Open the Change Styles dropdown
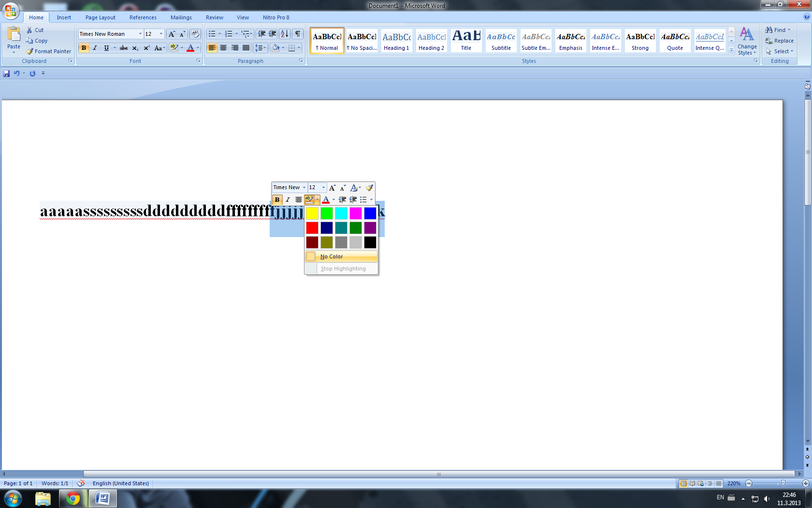Image resolution: width=812 pixels, height=508 pixels. point(747,42)
